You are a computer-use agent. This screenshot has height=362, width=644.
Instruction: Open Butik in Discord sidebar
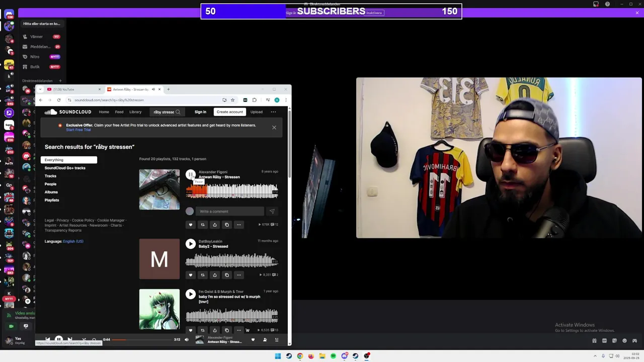point(42,67)
